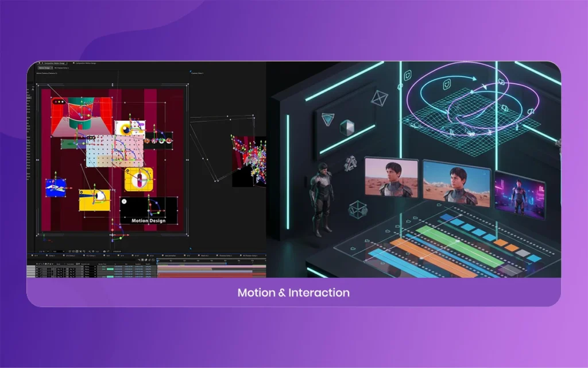588x368 pixels.
Task: Click the Motion Design title text in composition
Action: [x=149, y=220]
